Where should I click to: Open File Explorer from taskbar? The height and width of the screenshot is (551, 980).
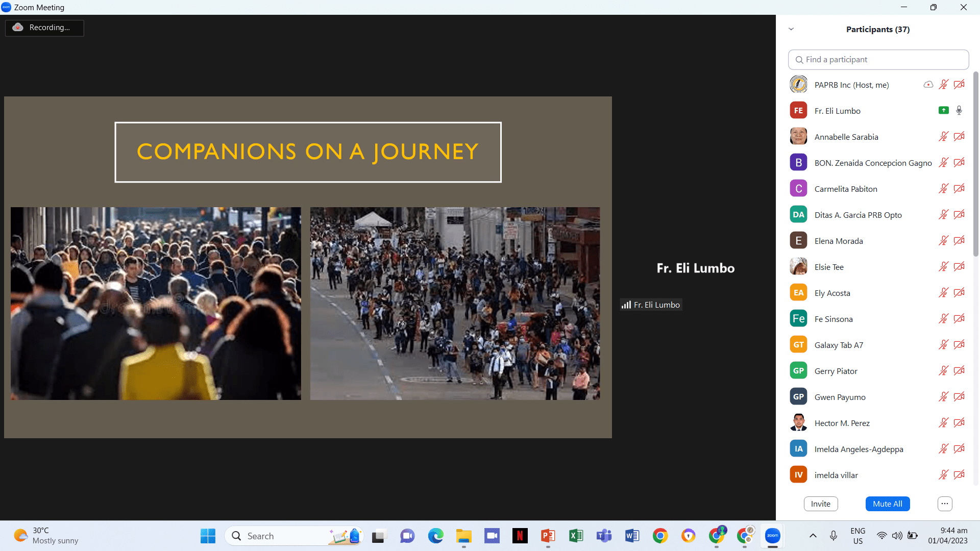pyautogui.click(x=463, y=536)
